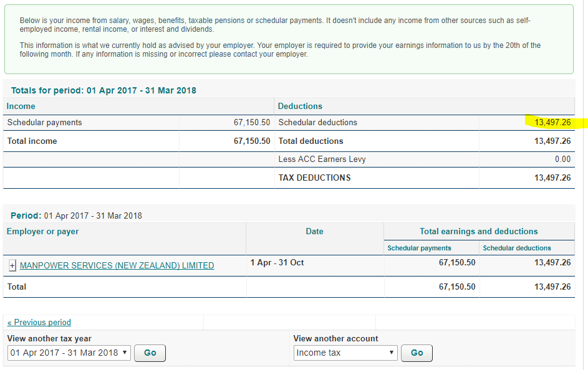
Task: Open the Income tax account dropdown
Action: (345, 353)
